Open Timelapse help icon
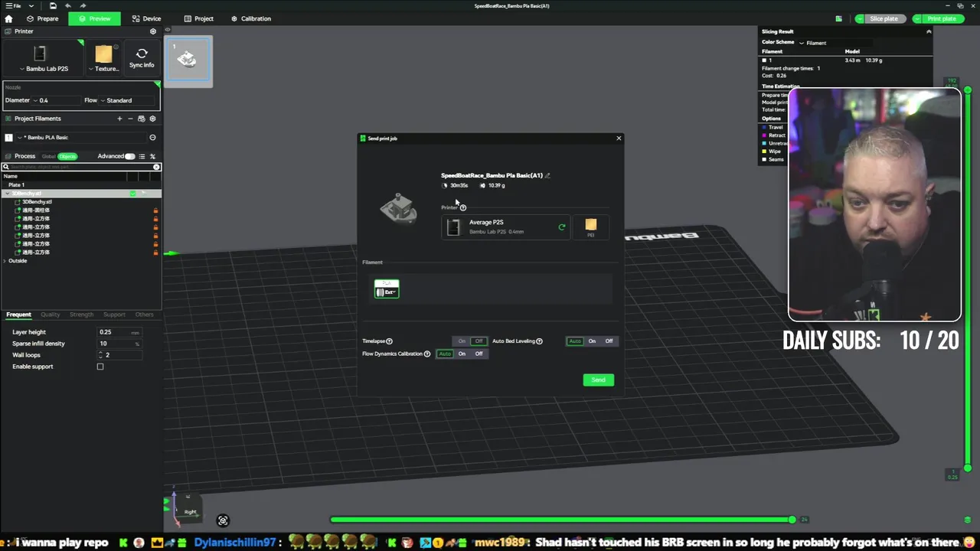The height and width of the screenshot is (551, 980). tap(389, 341)
